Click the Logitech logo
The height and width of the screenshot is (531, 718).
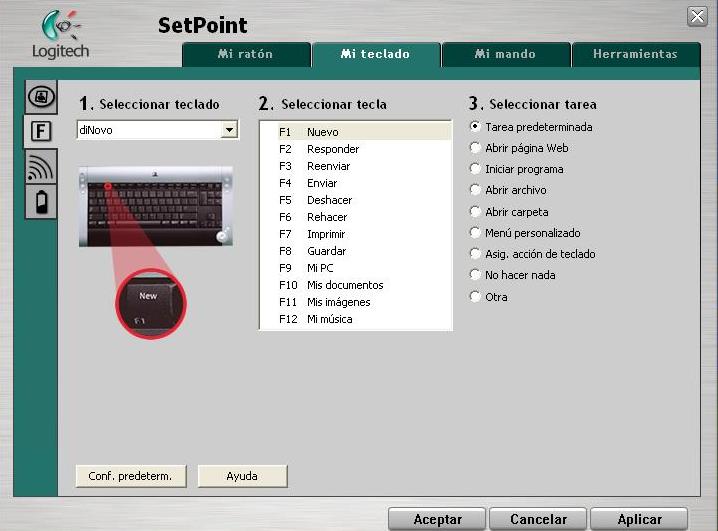(x=60, y=35)
